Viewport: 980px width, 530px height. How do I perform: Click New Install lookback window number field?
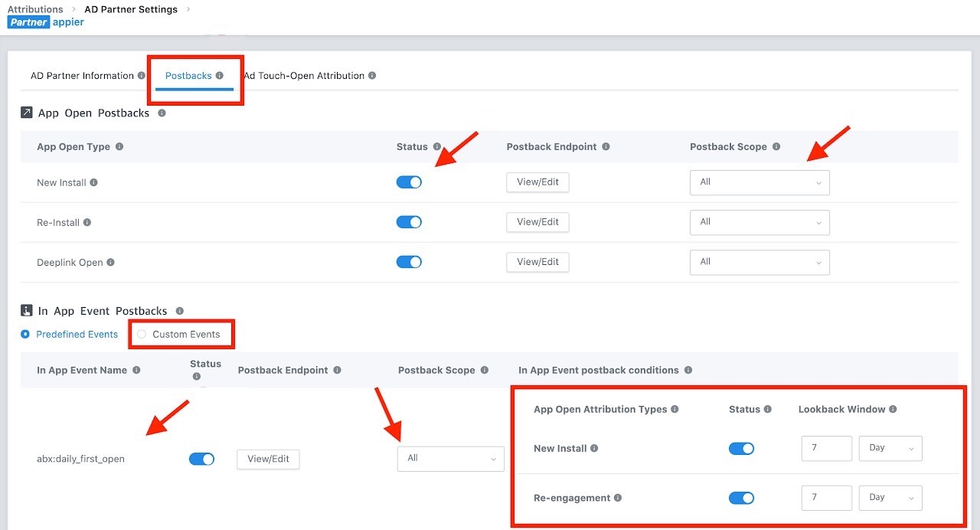[826, 448]
